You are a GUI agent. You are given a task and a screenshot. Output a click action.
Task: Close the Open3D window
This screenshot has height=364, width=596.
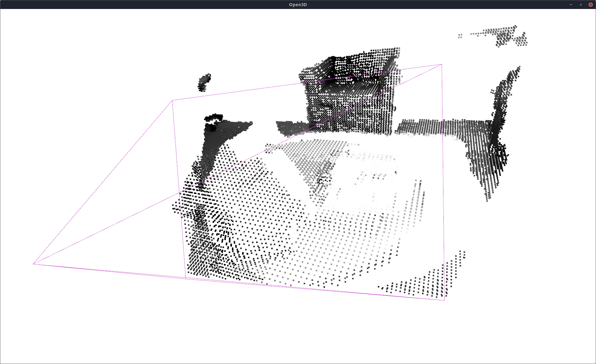click(591, 5)
